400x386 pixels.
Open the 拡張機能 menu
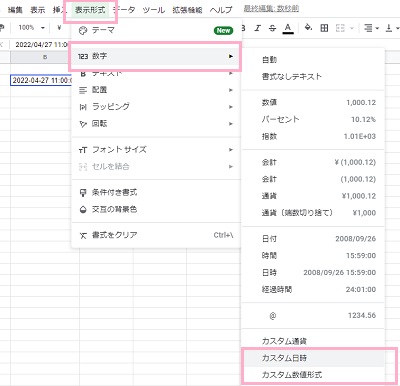click(x=187, y=10)
